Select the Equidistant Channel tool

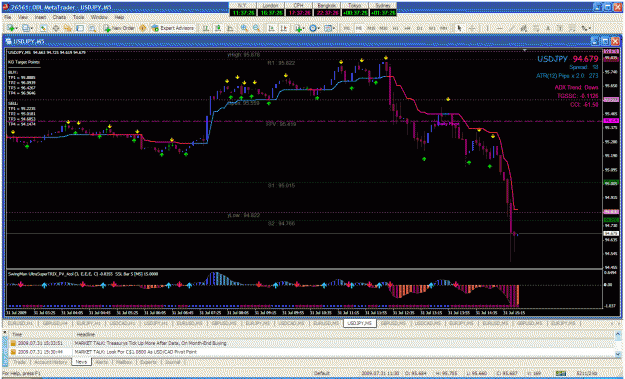tap(523, 28)
